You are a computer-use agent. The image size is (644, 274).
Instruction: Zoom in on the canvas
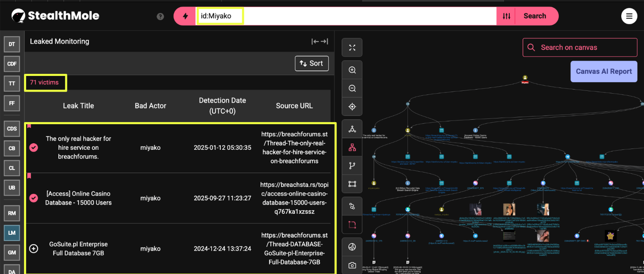(352, 70)
